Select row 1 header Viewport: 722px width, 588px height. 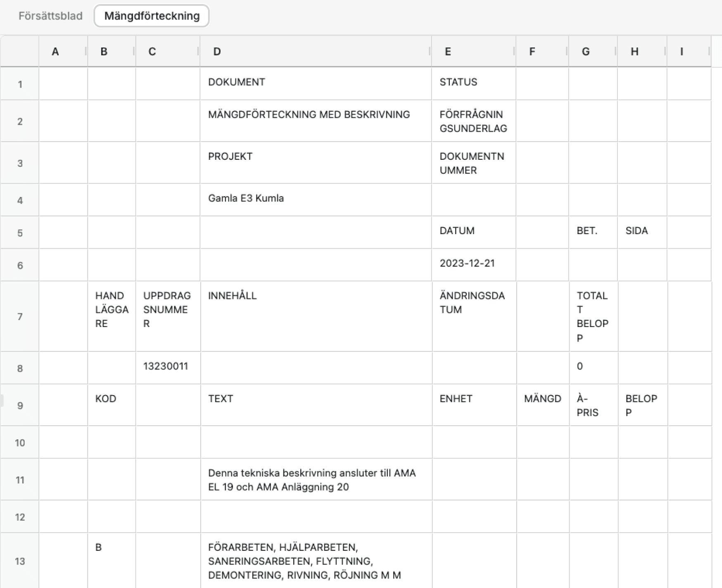click(20, 84)
